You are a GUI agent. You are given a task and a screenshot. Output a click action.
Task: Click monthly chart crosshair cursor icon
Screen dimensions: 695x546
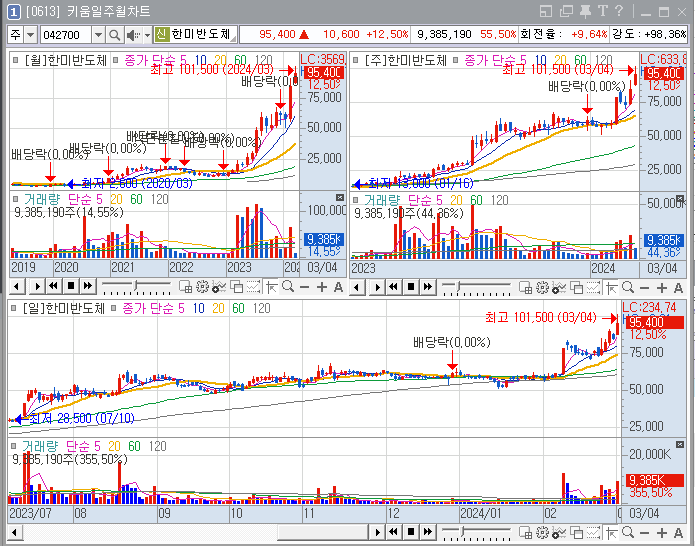[271, 287]
